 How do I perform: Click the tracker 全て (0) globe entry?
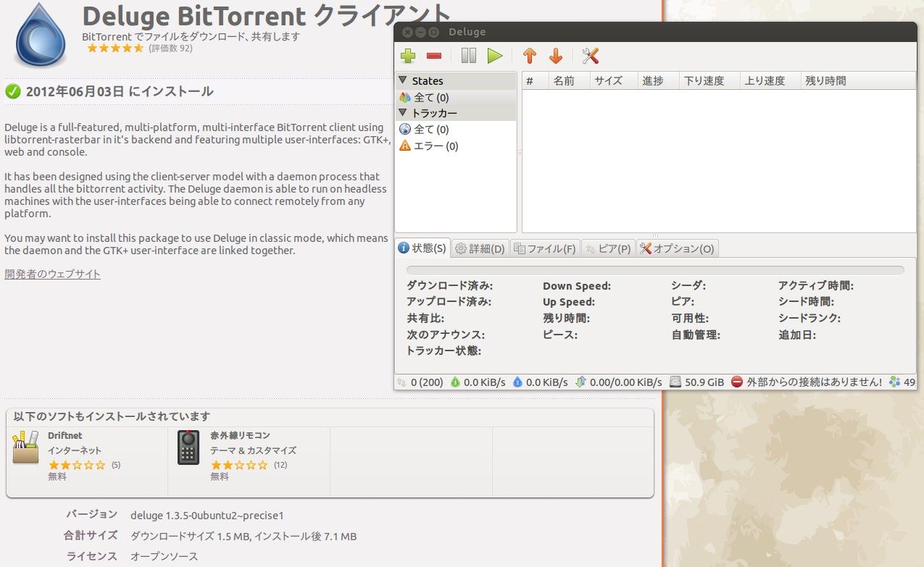pos(456,130)
